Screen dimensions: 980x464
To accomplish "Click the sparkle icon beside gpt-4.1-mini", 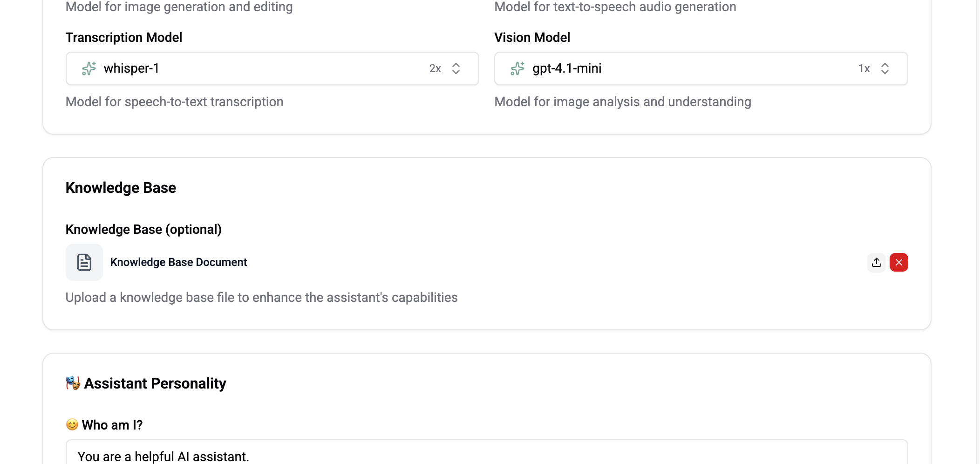I will click(x=517, y=68).
